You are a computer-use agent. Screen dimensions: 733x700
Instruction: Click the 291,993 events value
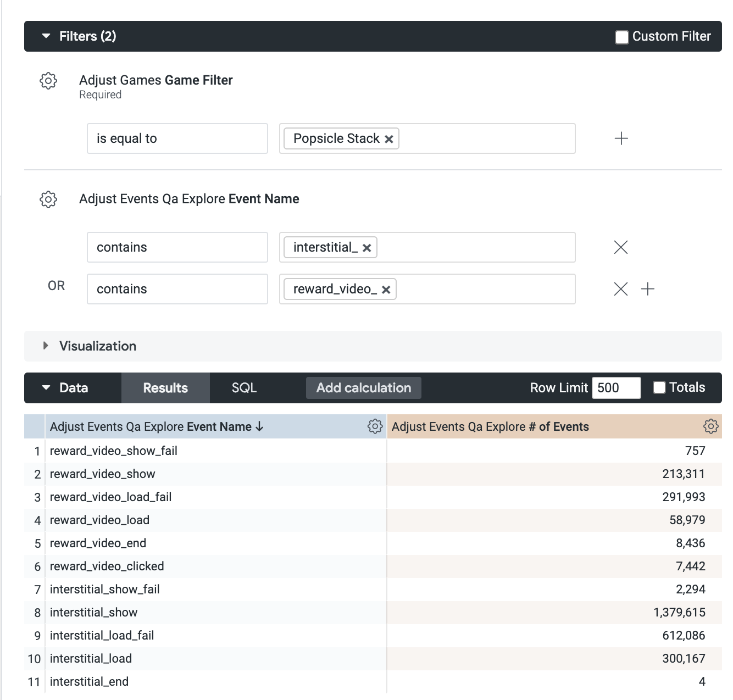[x=684, y=497]
